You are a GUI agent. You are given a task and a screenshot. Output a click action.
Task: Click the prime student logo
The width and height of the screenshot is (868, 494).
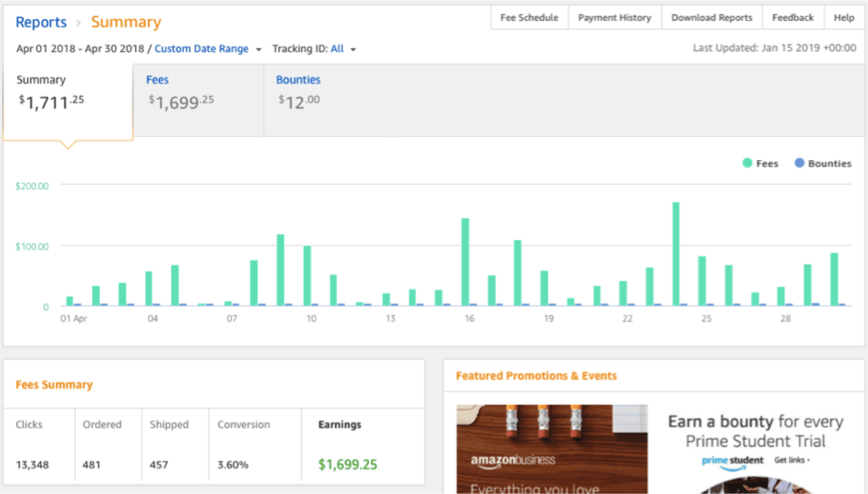(733, 462)
